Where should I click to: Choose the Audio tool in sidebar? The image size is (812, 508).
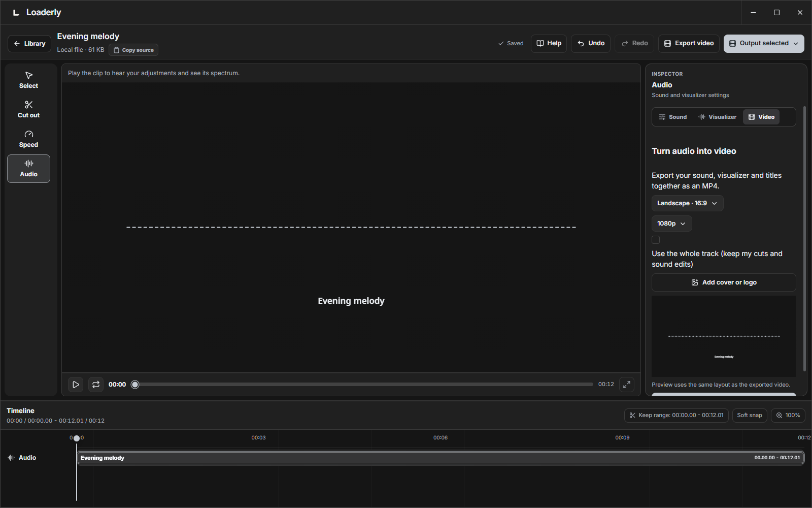(x=28, y=169)
